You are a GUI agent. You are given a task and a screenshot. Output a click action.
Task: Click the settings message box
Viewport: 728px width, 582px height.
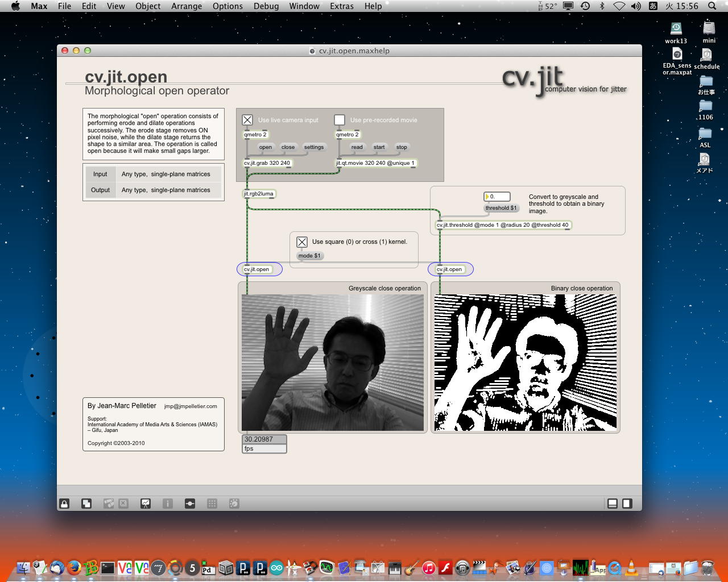tap(314, 147)
